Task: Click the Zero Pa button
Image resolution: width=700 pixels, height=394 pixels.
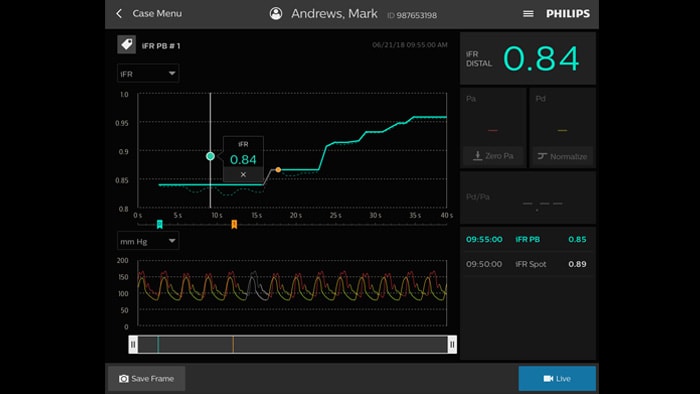Action: click(x=493, y=156)
